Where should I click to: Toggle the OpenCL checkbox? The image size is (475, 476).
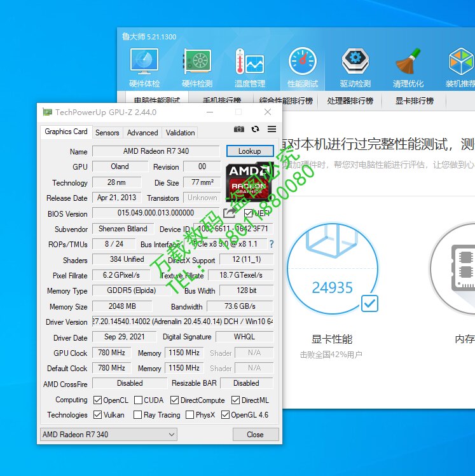pos(97,400)
